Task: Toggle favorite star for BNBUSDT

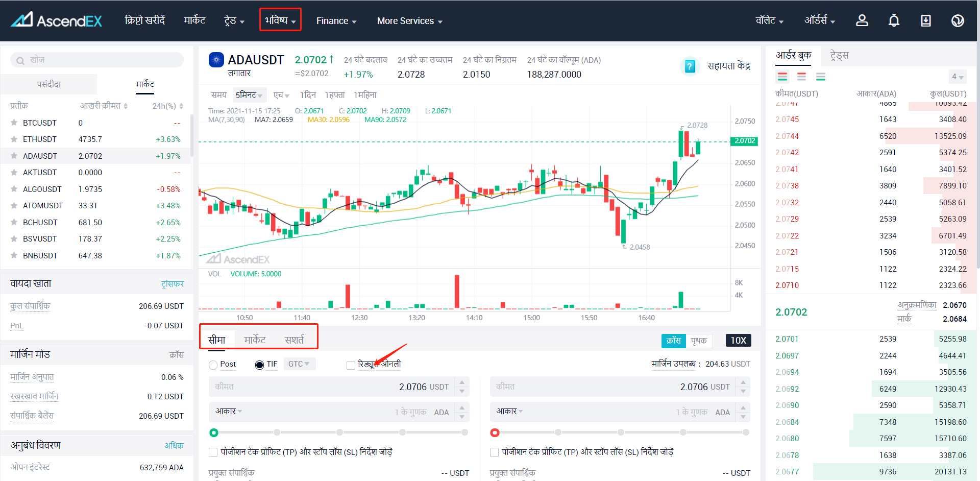Action: [x=14, y=255]
